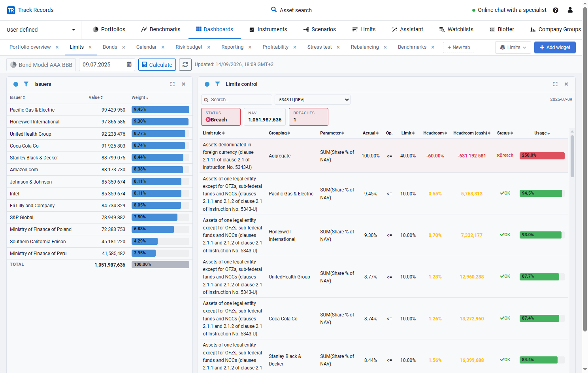Click the Limits control vertical scrollbar
The width and height of the screenshot is (588, 373).
point(572,156)
